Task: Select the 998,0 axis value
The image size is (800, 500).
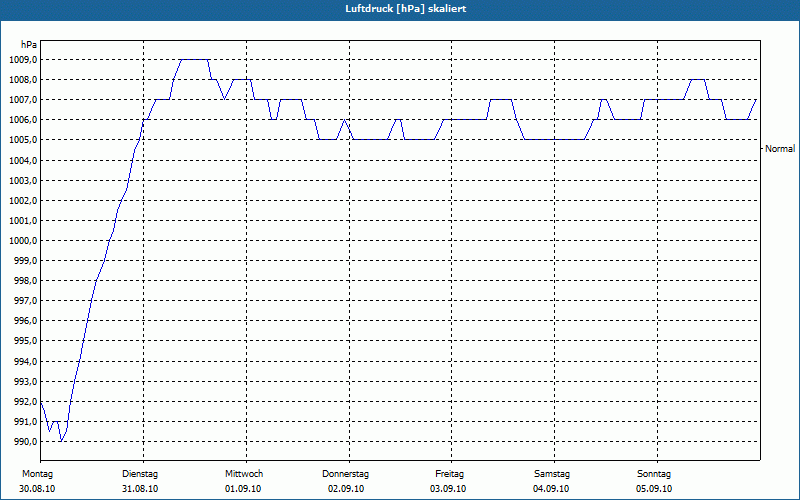Action: [x=25, y=281]
